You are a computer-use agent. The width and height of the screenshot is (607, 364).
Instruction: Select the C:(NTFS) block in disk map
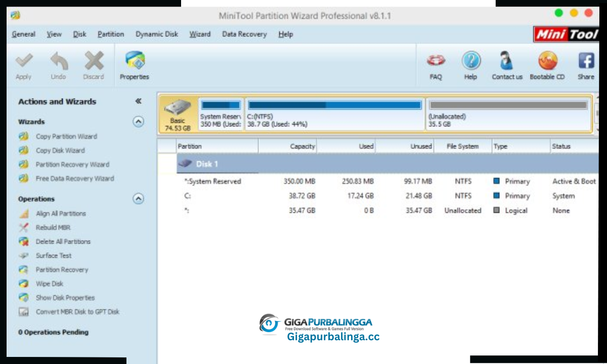pyautogui.click(x=334, y=115)
